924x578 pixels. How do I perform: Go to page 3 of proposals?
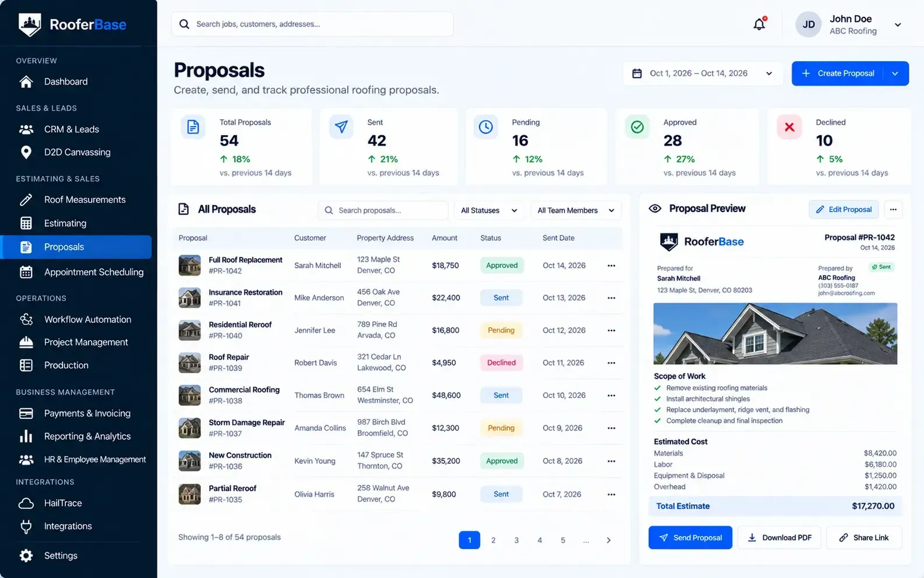[x=516, y=540]
